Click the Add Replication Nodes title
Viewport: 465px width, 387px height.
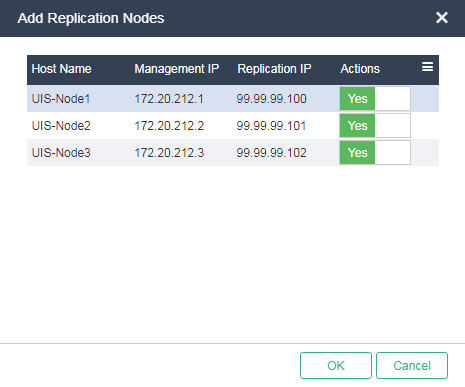pos(91,18)
